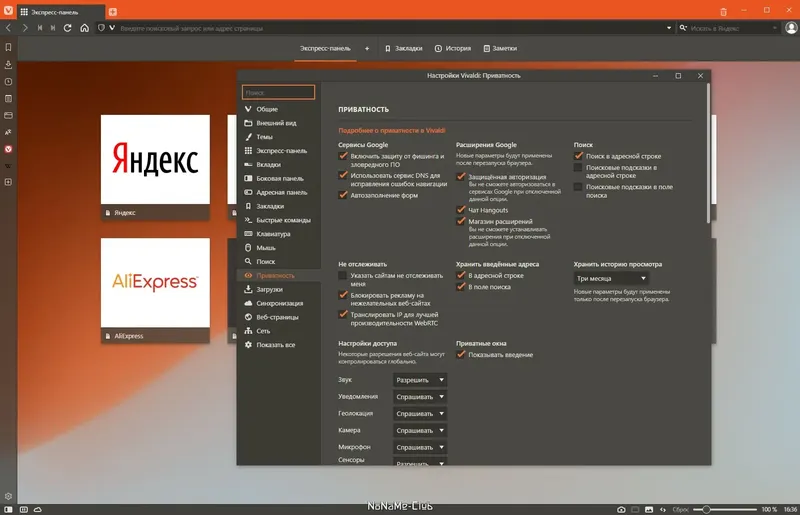Viewport: 800px width, 515px height.
Task: Open search engine selector dropdown
Action: click(683, 28)
